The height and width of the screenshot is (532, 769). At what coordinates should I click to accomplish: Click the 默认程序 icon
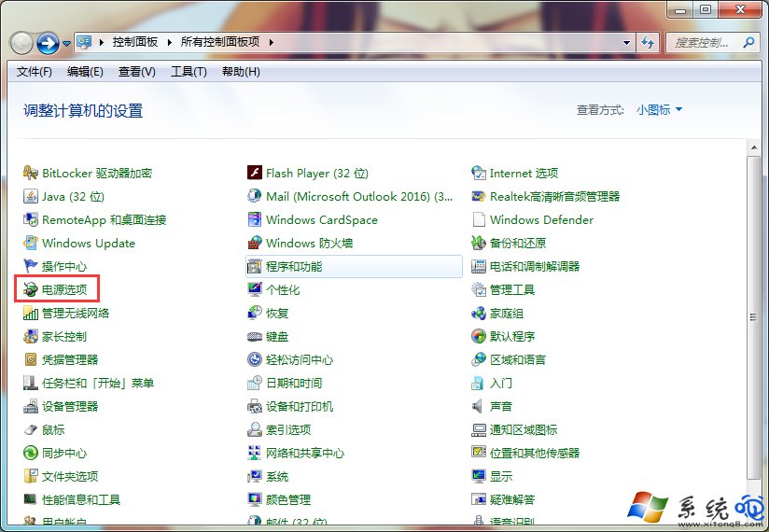click(x=479, y=336)
